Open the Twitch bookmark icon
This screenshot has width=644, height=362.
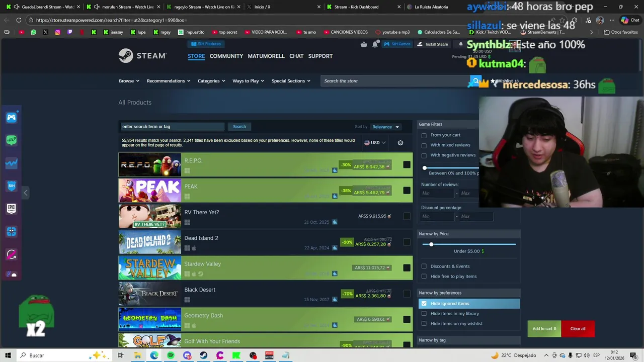point(69,32)
